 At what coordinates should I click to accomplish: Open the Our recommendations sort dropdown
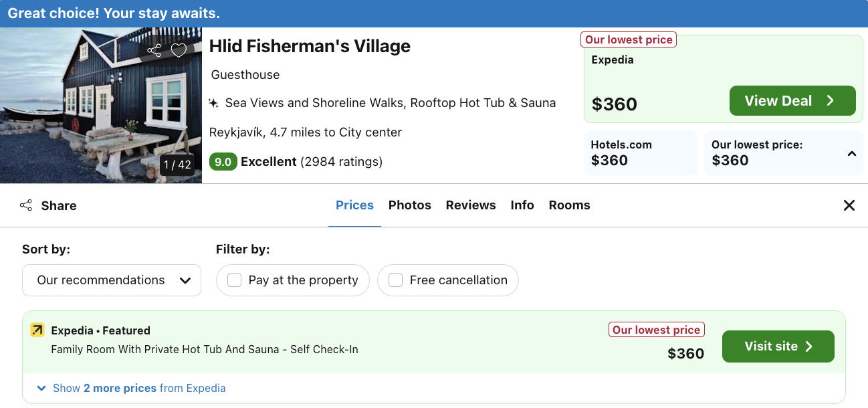(x=112, y=280)
